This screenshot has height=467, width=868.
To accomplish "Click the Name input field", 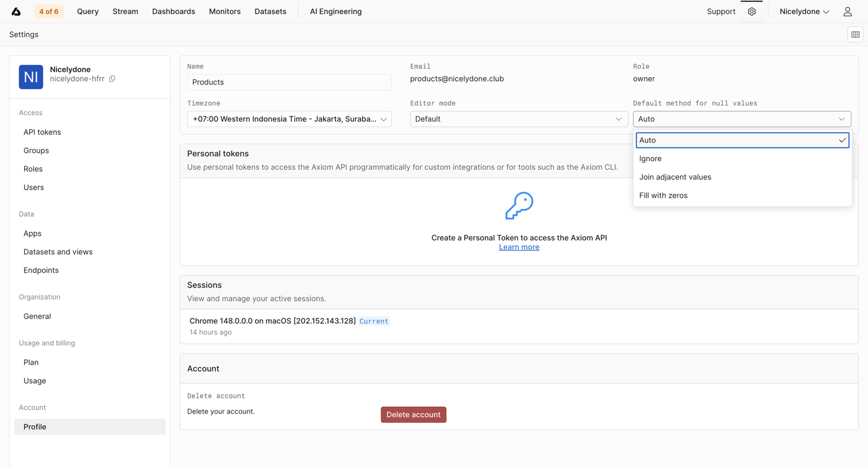I will (289, 82).
